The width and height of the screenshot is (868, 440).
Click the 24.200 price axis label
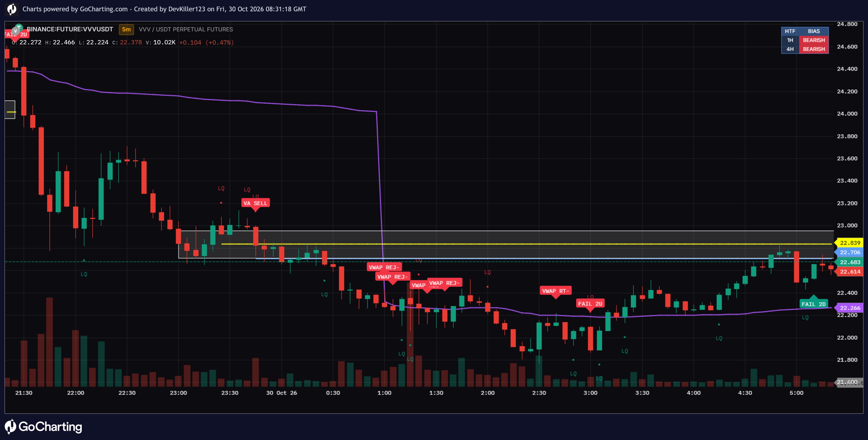[x=847, y=91]
